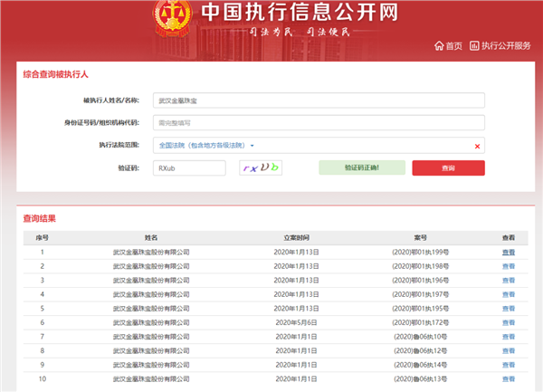543x392 pixels.
Task: Click the green 验证码正确 status button
Action: pos(361,167)
